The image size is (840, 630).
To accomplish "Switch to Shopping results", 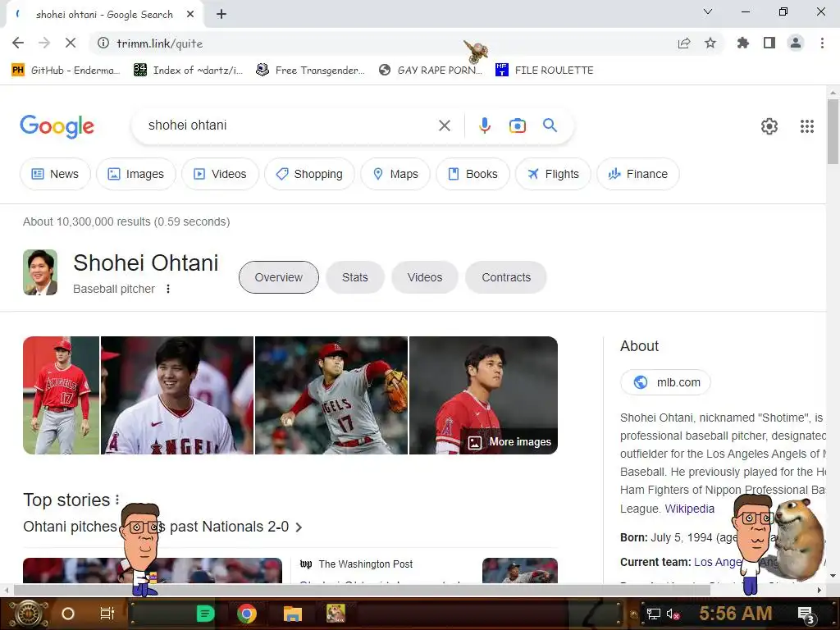I will [309, 174].
